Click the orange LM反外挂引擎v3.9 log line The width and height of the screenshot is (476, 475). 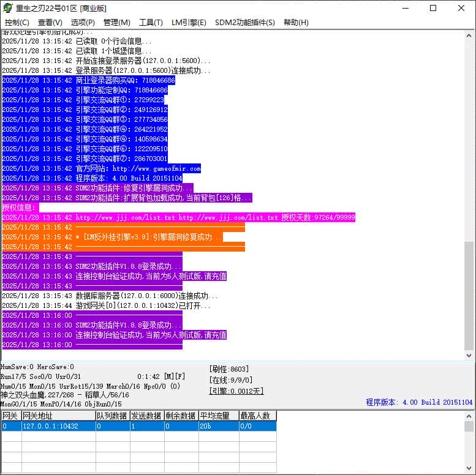(112, 237)
